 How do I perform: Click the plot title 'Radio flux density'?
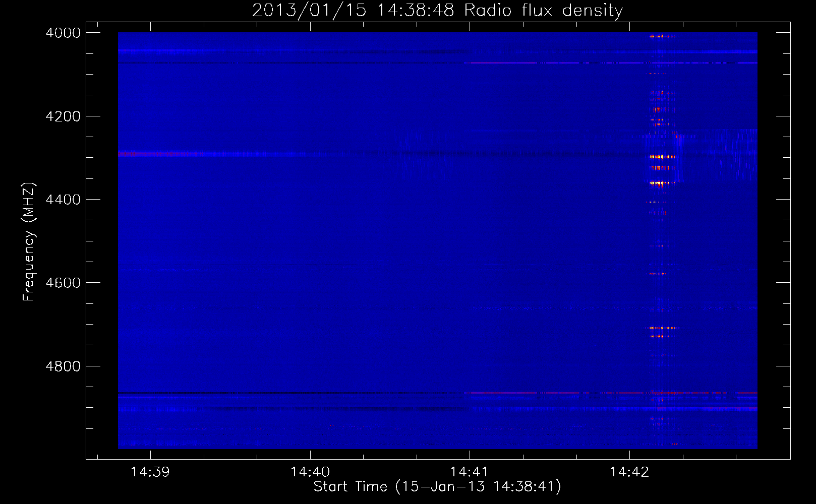543,10
